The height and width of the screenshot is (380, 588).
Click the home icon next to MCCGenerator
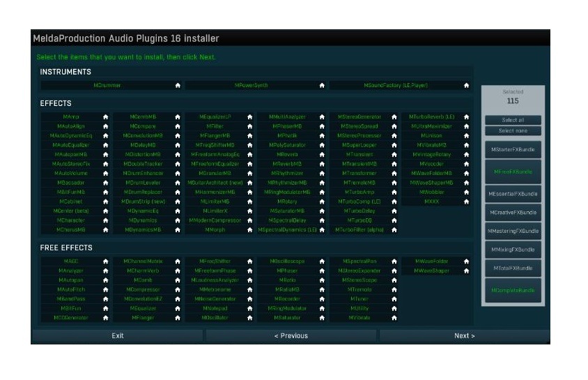coord(105,318)
